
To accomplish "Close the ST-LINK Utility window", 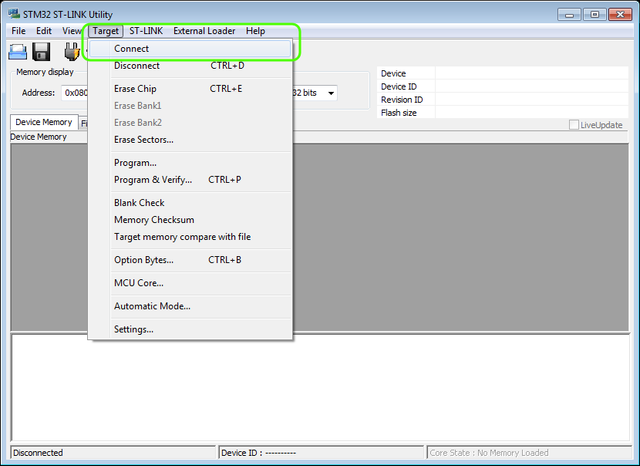I will (620, 15).
